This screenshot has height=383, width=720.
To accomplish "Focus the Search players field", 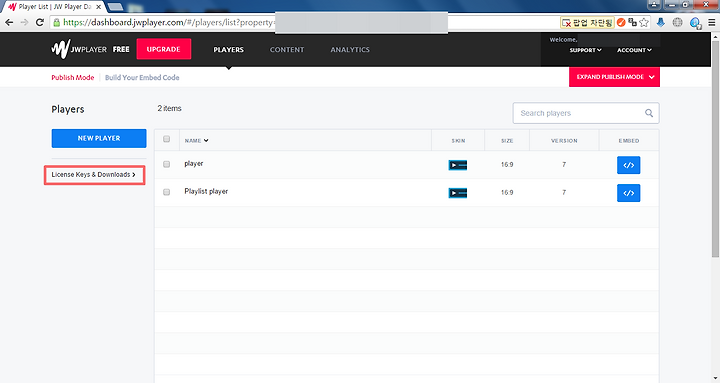I will [586, 113].
